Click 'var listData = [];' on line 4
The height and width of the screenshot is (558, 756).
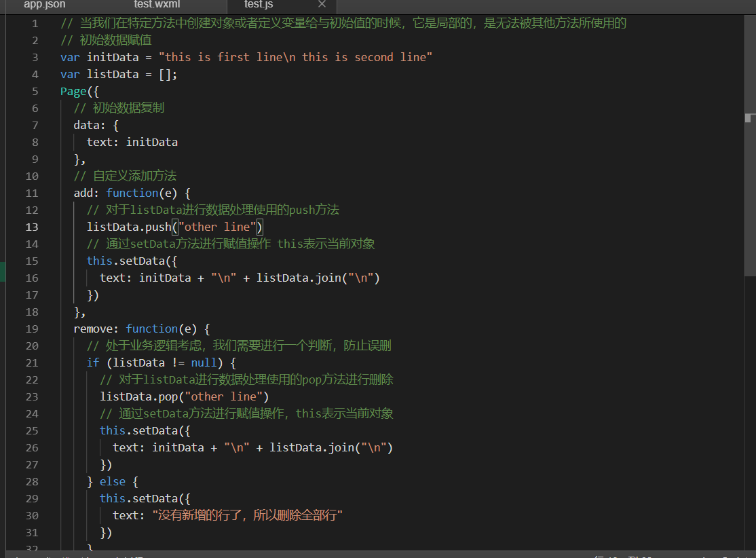pos(119,74)
